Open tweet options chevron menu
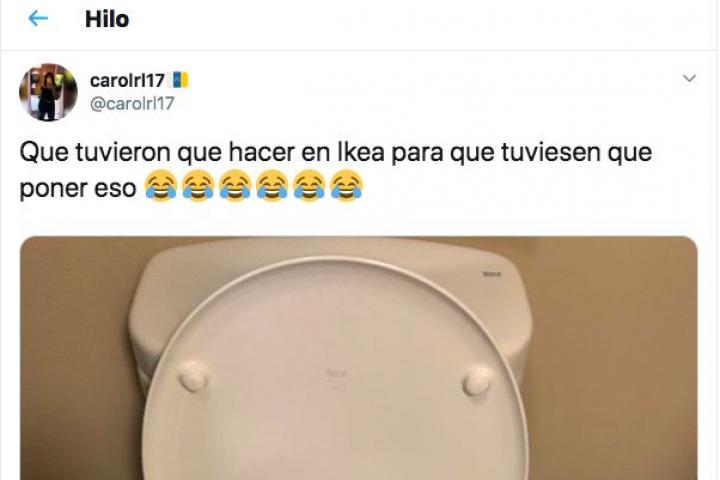The width and height of the screenshot is (720, 480). tap(689, 79)
